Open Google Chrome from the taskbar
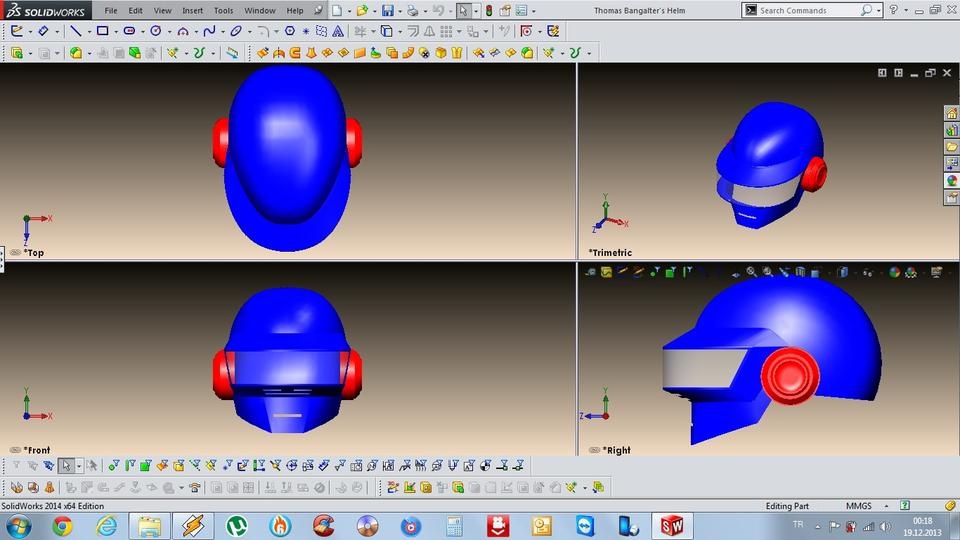 (62, 526)
